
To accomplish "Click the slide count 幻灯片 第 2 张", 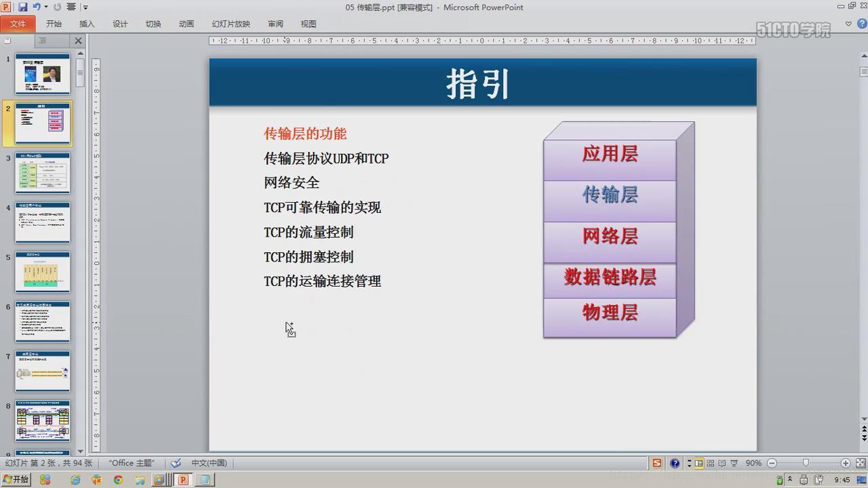I will (x=49, y=463).
